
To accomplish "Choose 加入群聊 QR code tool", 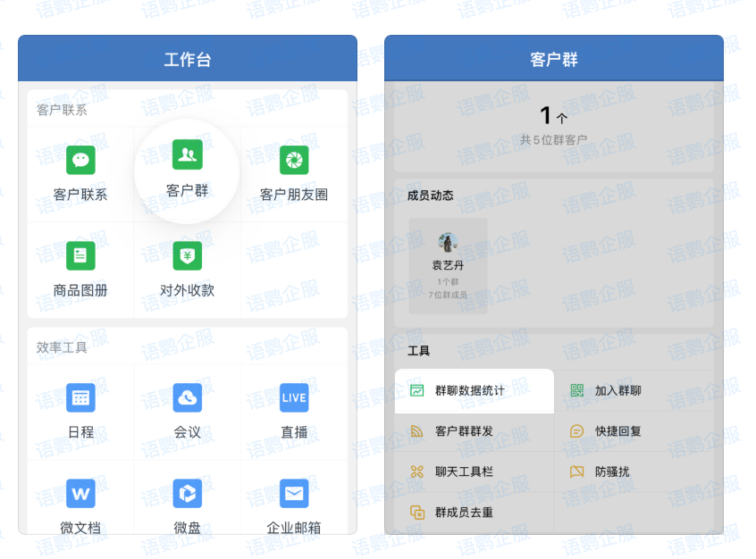I will click(x=617, y=390).
